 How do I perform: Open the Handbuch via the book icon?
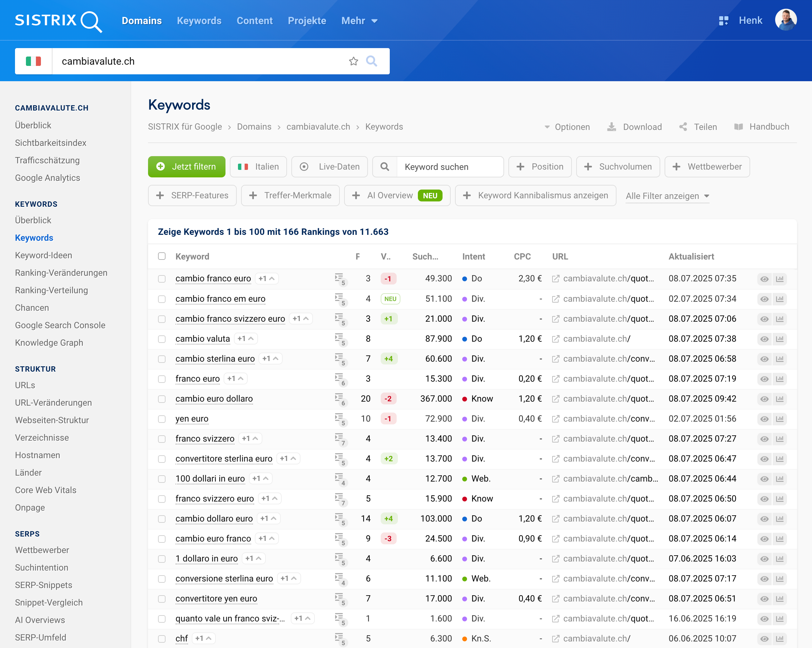[739, 127]
